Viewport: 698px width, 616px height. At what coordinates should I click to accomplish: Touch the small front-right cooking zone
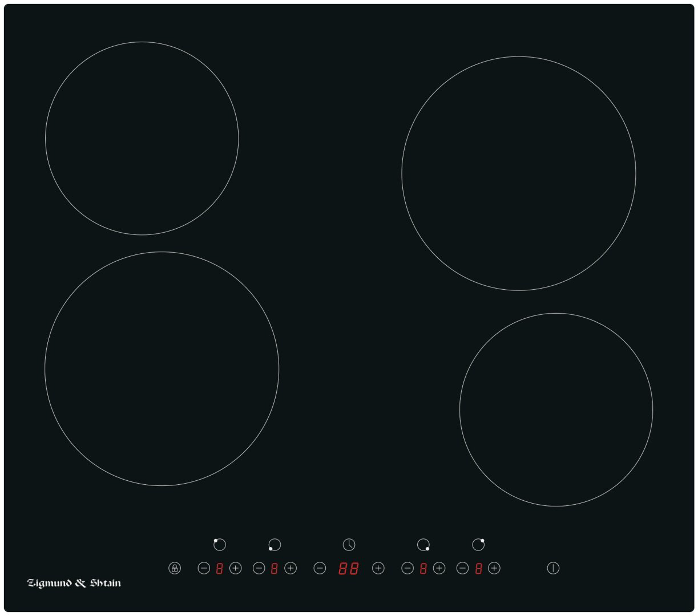click(556, 410)
